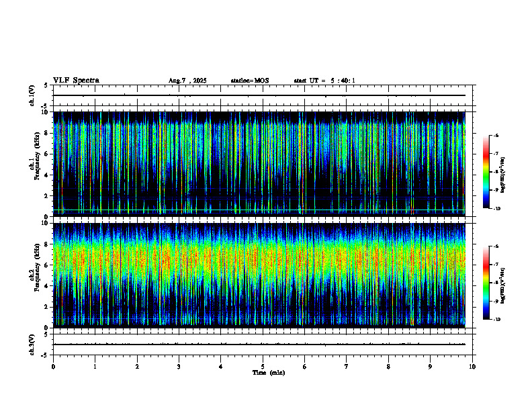Click the time axis tick label "1"
Image resolution: width=532 pixels, height=411 pixels.
(95, 367)
